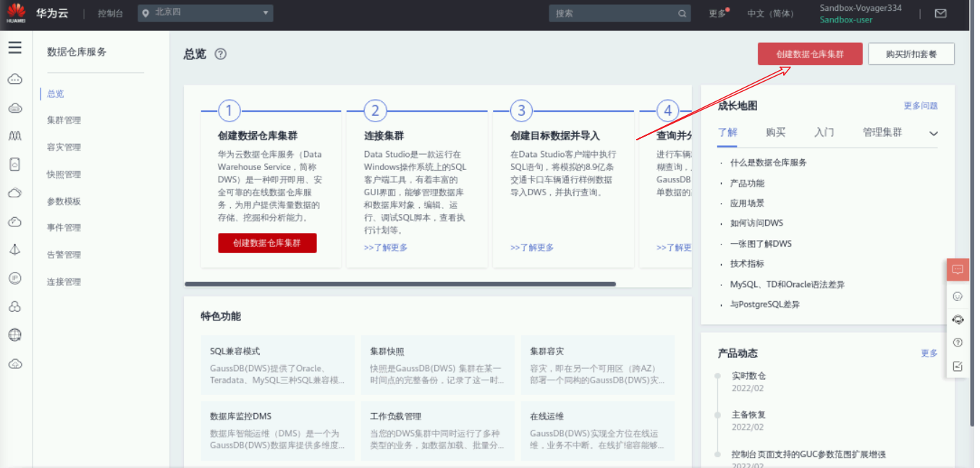This screenshot has height=468, width=980.
Task: Open the hamburger service list menu
Action: (14, 48)
